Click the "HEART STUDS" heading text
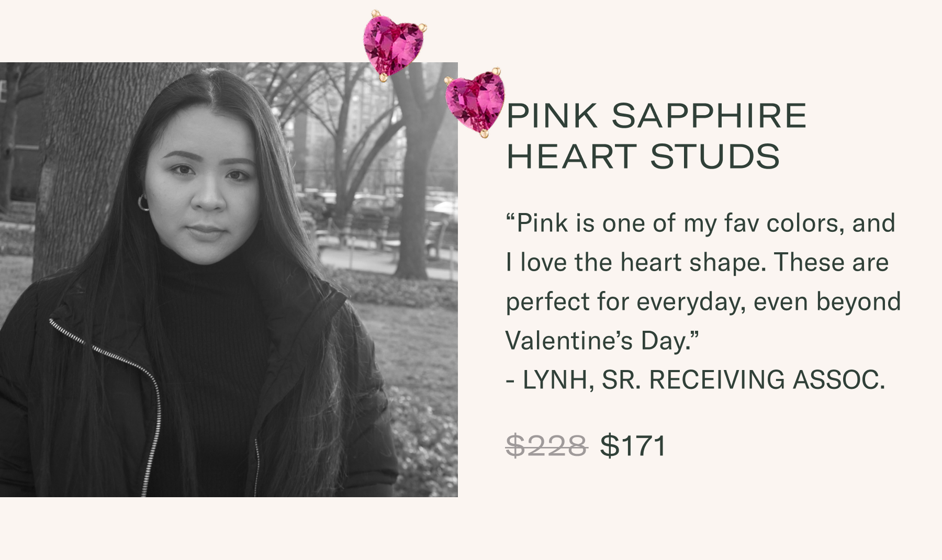This screenshot has height=560, width=942. coord(643,156)
